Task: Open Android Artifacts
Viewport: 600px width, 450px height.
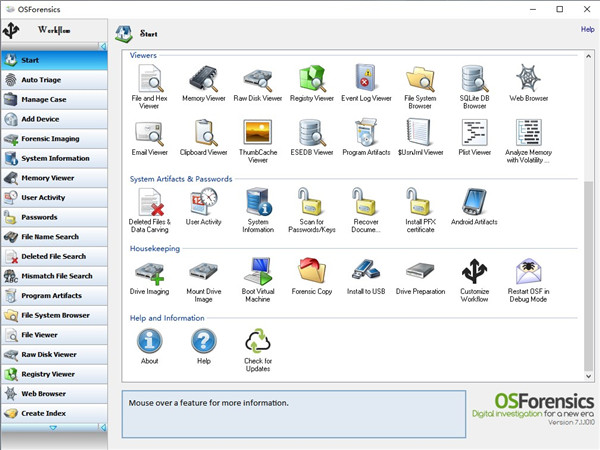Action: [x=474, y=202]
